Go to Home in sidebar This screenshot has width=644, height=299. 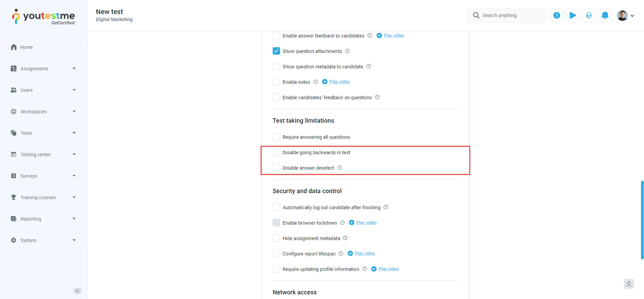[27, 47]
